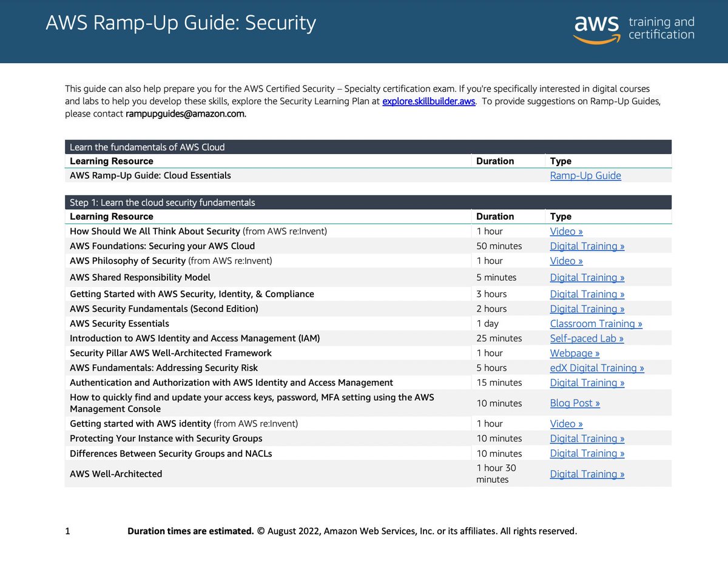Open the Webpage link for Security Pillar Well-Architected Framework

(575, 352)
